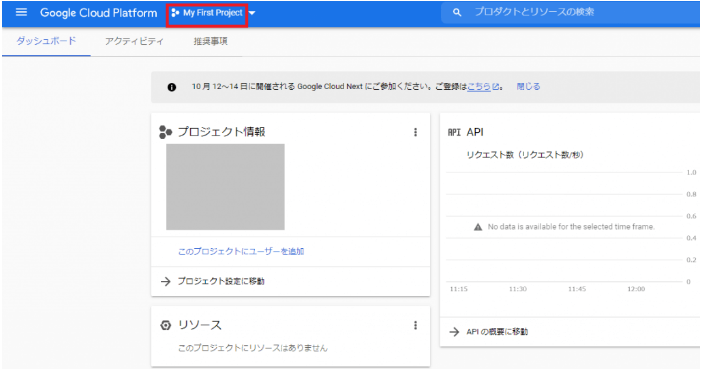Click the info icon in the banner
Screen dimensions: 703x369
point(172,87)
